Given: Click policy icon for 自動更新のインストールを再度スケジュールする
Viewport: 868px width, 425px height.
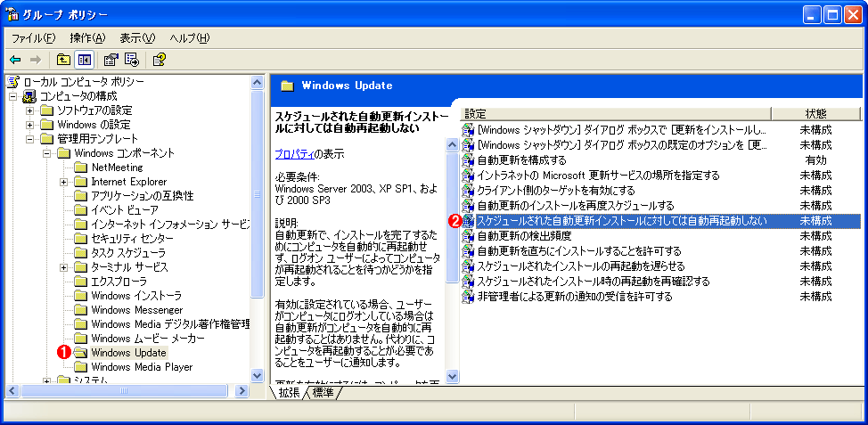Looking at the screenshot, I should [469, 205].
